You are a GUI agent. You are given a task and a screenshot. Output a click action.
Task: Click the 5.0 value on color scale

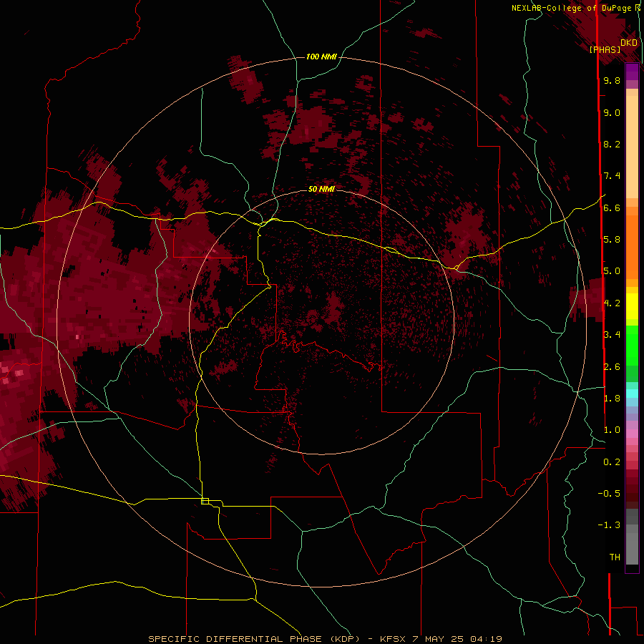point(612,271)
